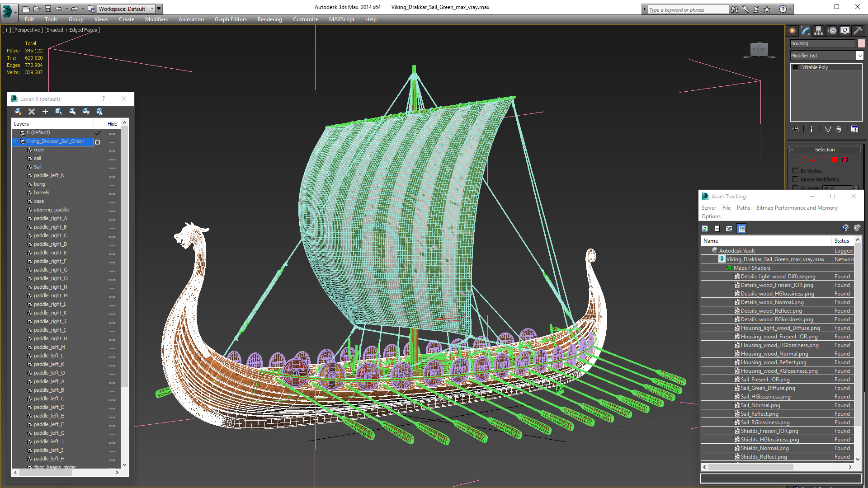Select Polygon sub-object level red square
Screen dimensions: 868x488
[835, 160]
